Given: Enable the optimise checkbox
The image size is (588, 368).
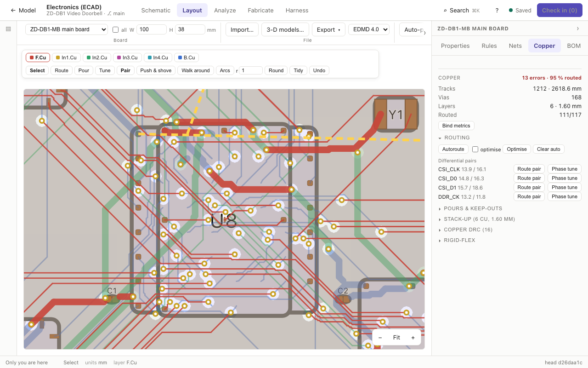Looking at the screenshot, I should (x=475, y=149).
